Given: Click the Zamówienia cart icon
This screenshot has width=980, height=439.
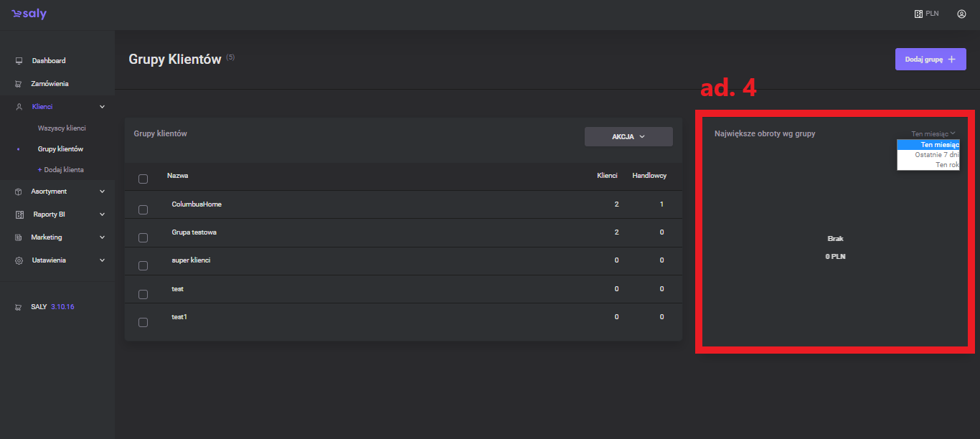Looking at the screenshot, I should (x=19, y=84).
